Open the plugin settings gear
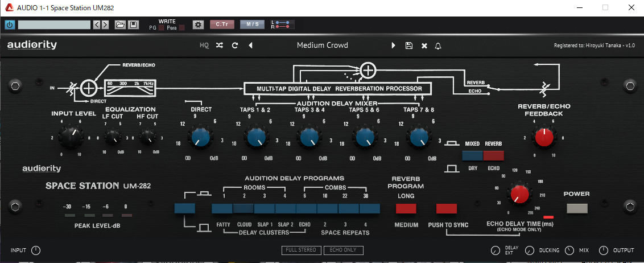 point(199,24)
